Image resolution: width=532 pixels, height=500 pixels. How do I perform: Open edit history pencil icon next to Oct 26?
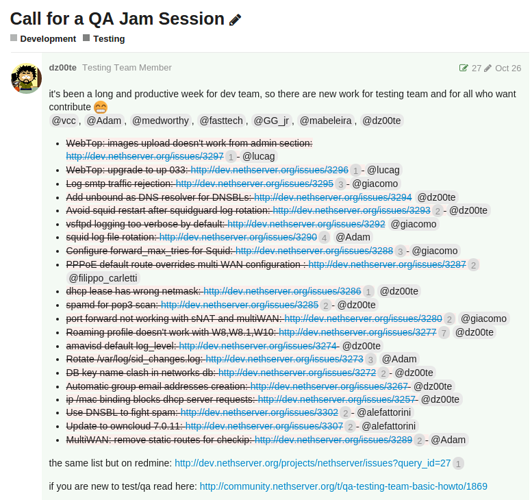(x=488, y=69)
